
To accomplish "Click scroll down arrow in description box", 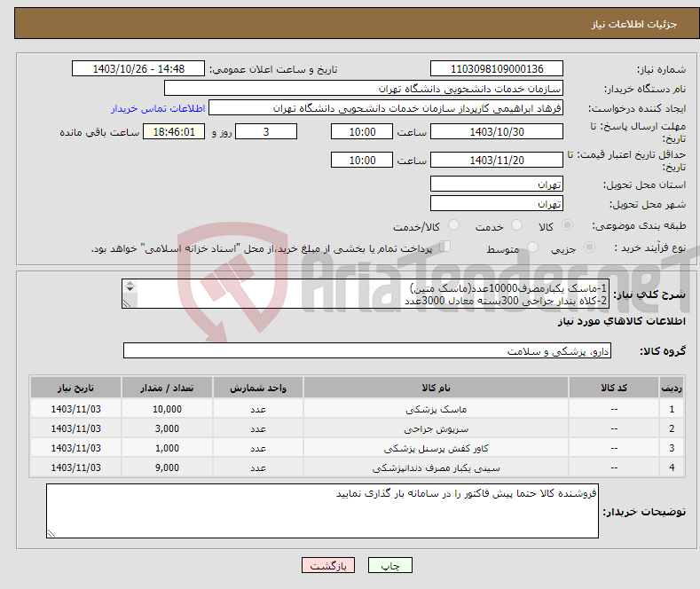I will (130, 289).
